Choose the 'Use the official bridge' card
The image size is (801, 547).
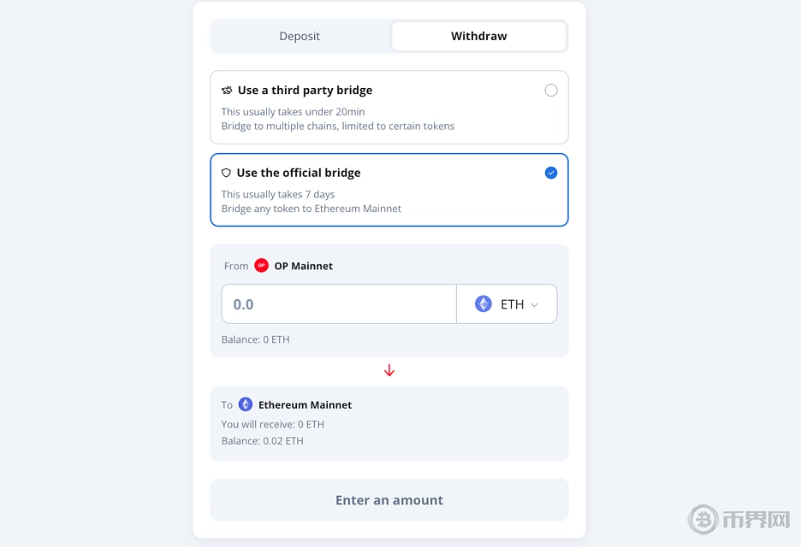(389, 190)
